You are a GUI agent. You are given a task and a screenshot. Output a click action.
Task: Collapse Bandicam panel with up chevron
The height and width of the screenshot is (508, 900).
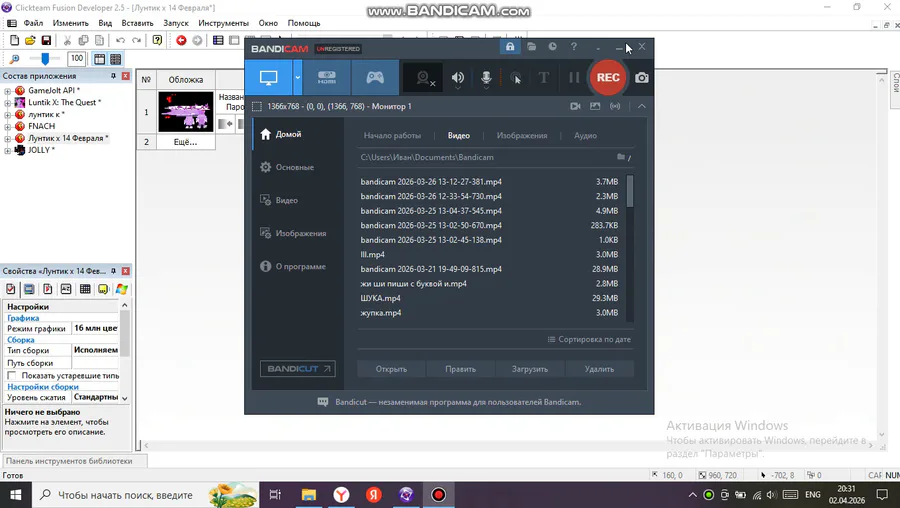coord(642,106)
